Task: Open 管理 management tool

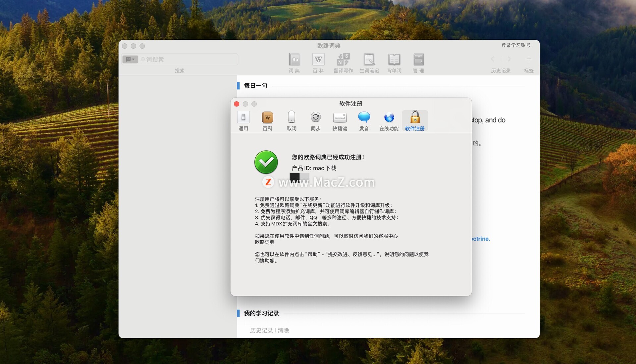Action: click(x=418, y=63)
